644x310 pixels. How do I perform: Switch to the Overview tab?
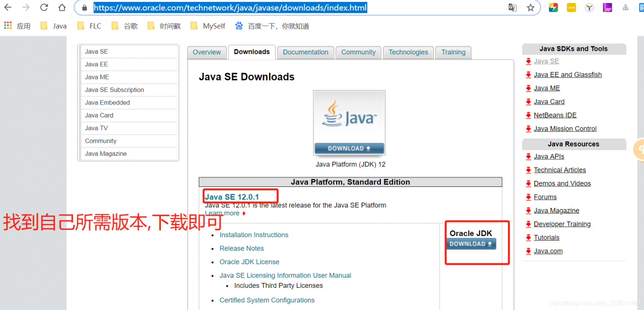pos(207,52)
